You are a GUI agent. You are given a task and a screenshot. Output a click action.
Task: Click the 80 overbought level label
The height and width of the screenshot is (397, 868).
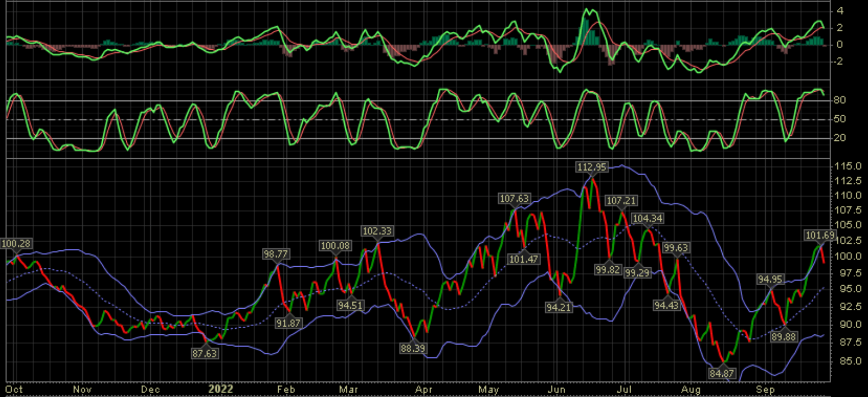pos(838,101)
